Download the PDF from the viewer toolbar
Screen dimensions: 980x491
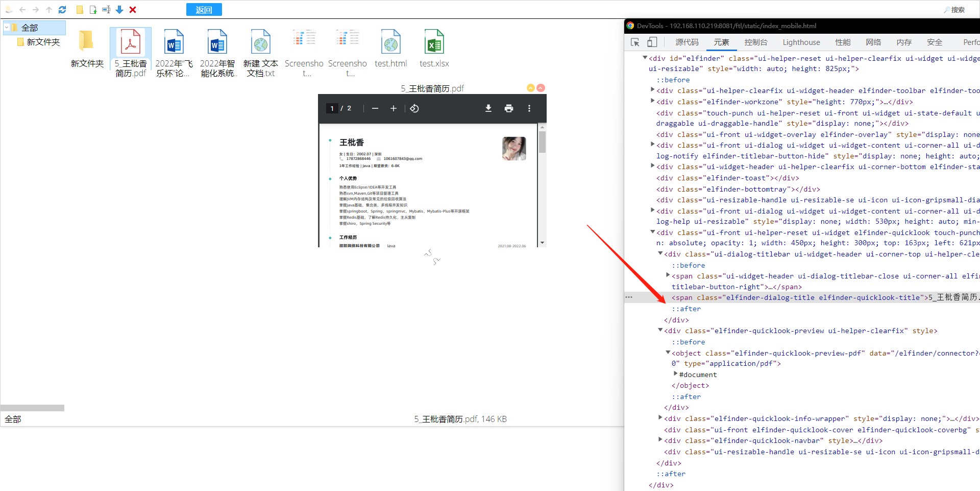tap(488, 108)
